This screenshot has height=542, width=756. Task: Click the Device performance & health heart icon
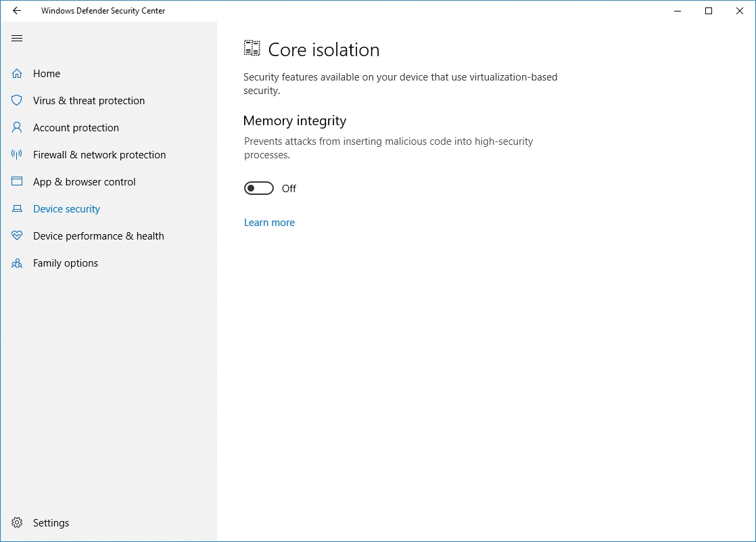click(17, 236)
